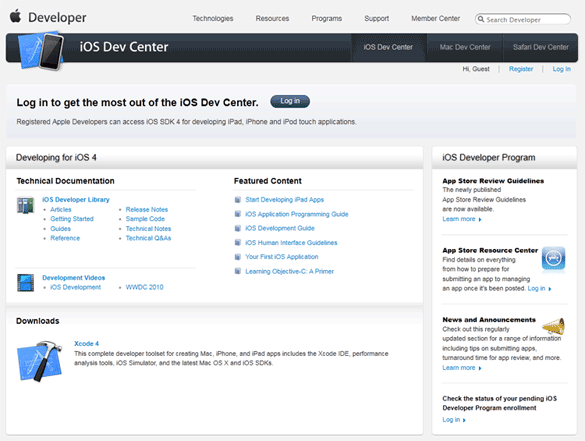The height and width of the screenshot is (441, 585).
Task: Open the WWDC 2010 link
Action: coord(144,287)
